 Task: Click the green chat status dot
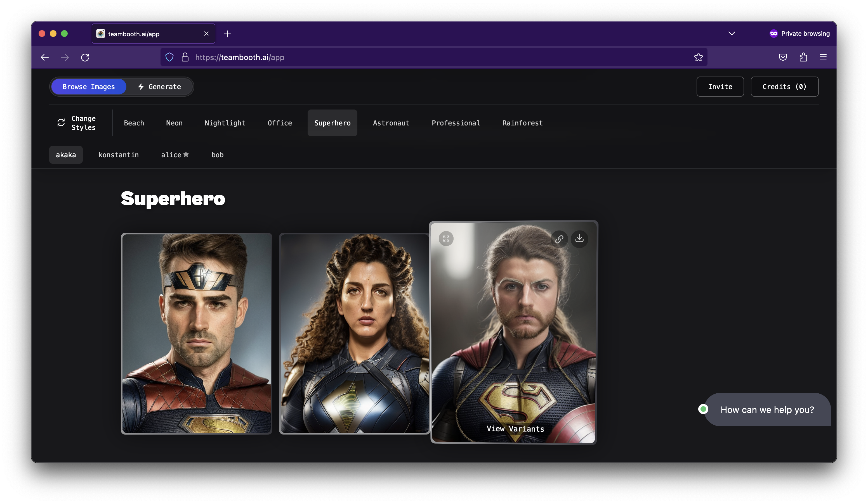[703, 409]
